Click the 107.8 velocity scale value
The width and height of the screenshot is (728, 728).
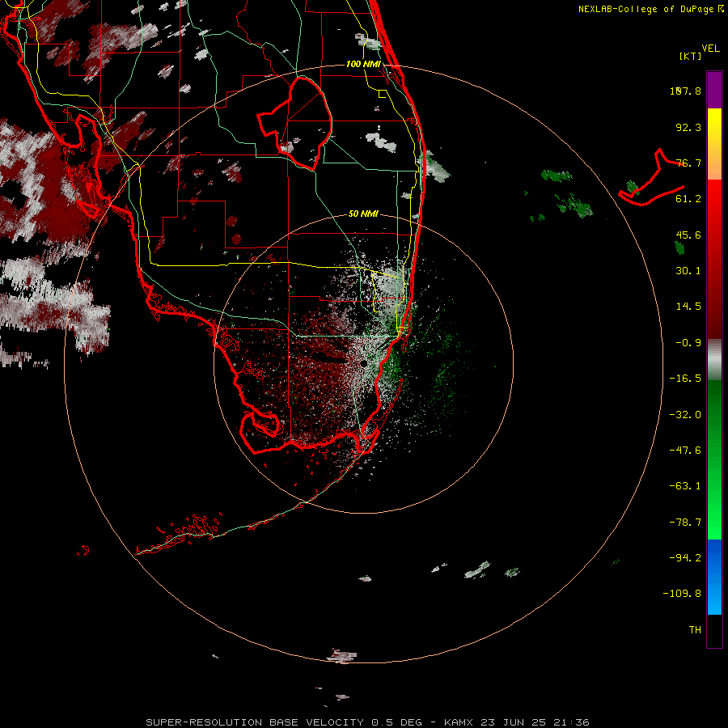pos(685,91)
